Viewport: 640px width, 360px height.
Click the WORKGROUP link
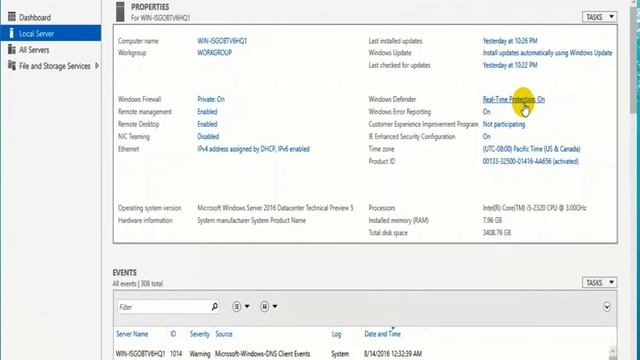pos(215,53)
